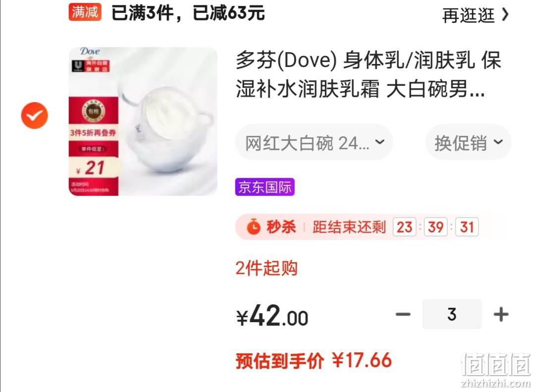Click the 秒杀 flash sale clock icon

pos(253,227)
